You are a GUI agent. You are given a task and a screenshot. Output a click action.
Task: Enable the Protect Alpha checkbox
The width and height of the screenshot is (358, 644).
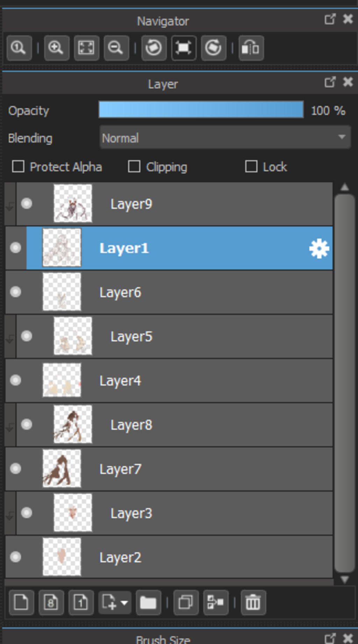(x=18, y=167)
